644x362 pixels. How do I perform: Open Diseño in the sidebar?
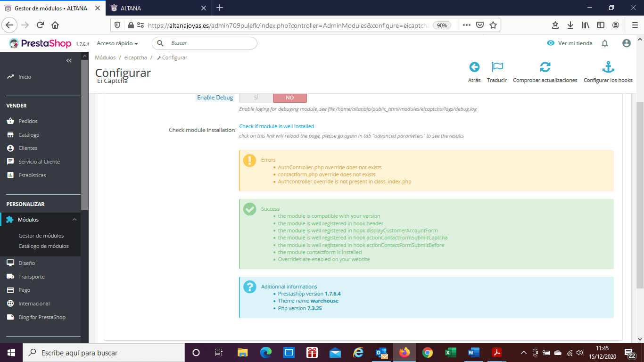[26, 263]
